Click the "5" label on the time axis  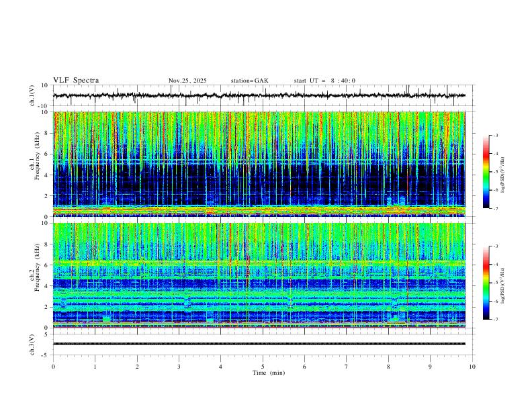click(263, 367)
